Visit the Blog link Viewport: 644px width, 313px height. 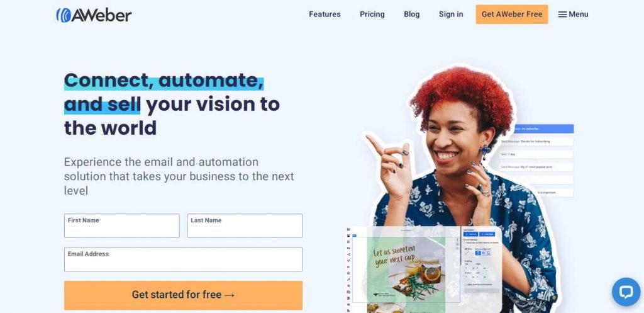point(411,14)
